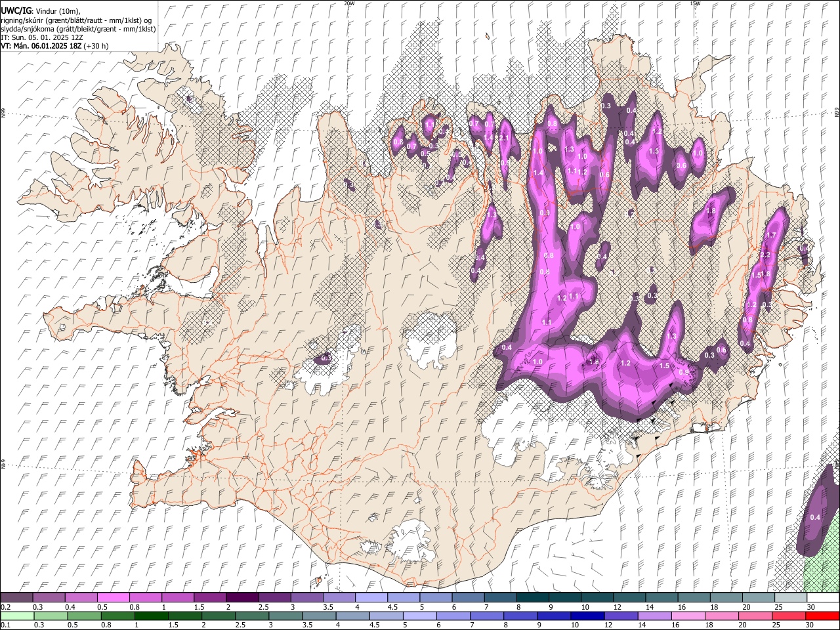Click the lower-row blue swatch starting at 6
The image size is (840, 630).
[453, 616]
